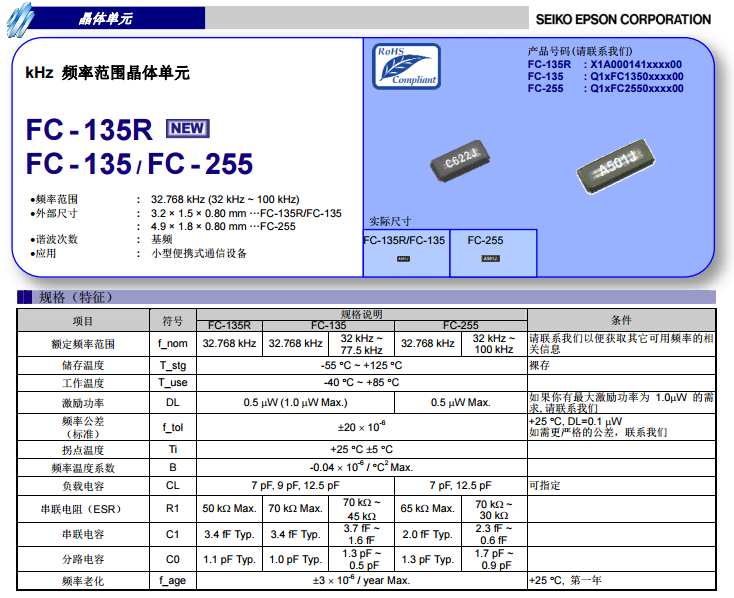Click the 项目 column header
The image size is (734, 598).
tap(82, 320)
